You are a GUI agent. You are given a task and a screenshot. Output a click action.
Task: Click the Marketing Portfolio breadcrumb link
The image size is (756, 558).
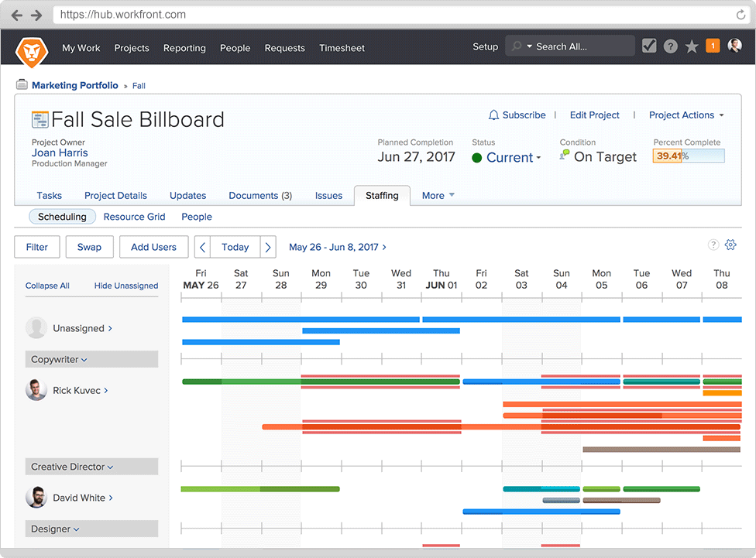click(x=74, y=85)
